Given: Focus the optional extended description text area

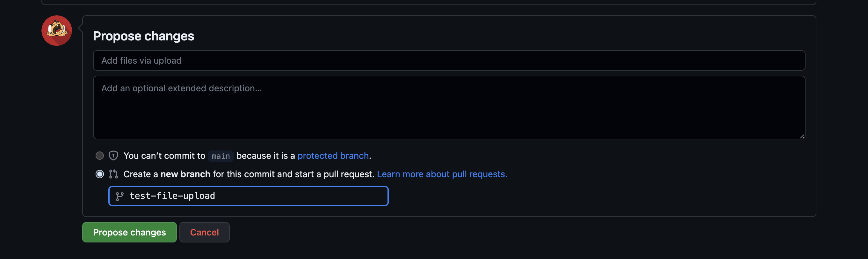Looking at the screenshot, I should coord(449,107).
